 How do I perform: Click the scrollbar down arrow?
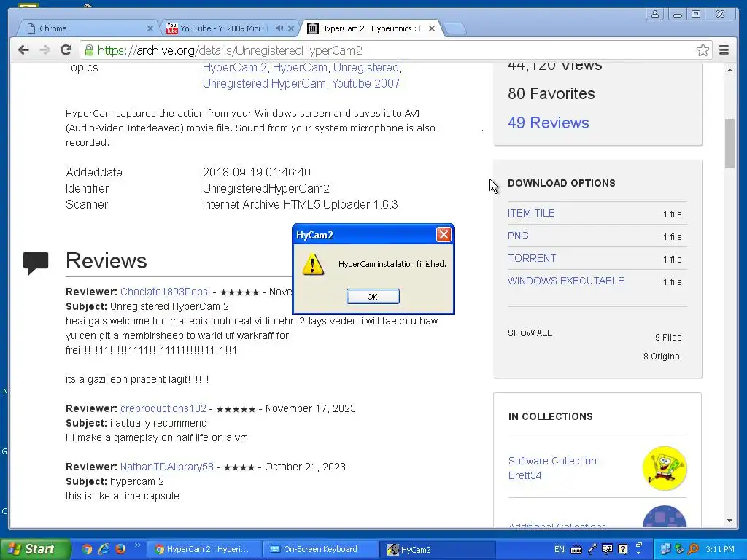pos(729,521)
